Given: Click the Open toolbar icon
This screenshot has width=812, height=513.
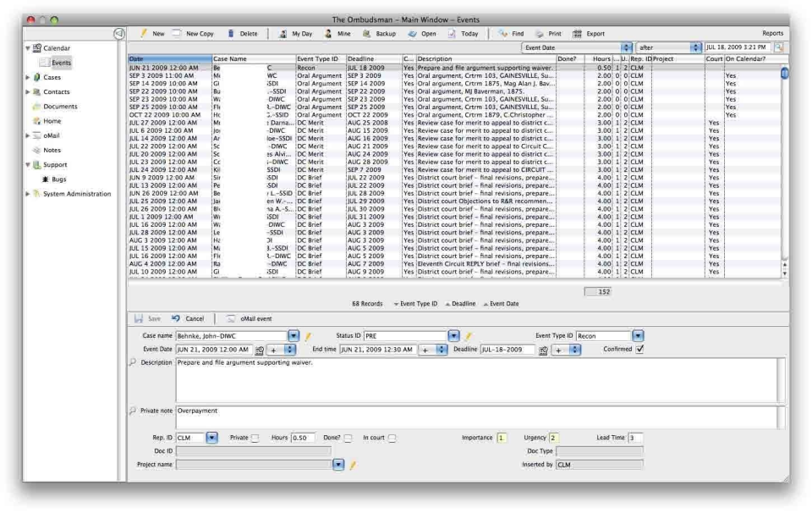Looking at the screenshot, I should (x=412, y=34).
